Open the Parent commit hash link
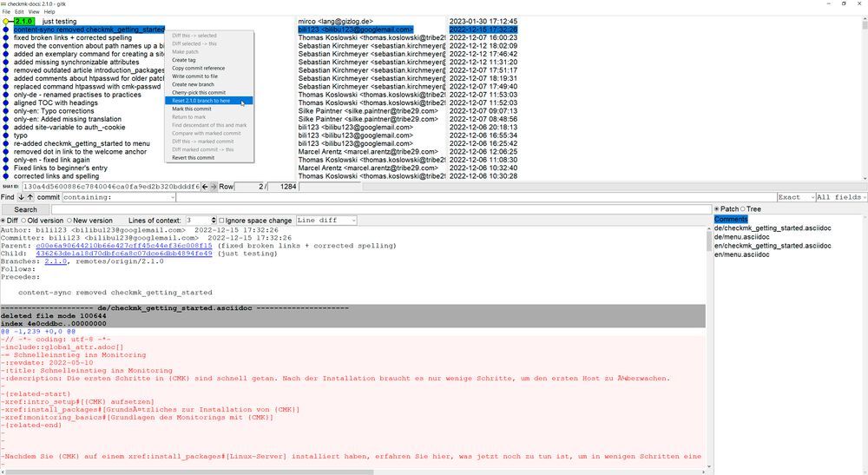868x475 pixels. point(124,246)
